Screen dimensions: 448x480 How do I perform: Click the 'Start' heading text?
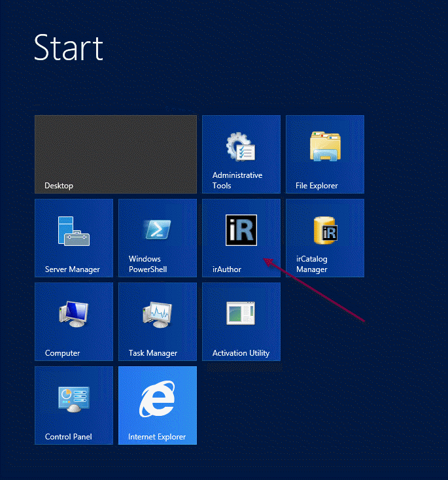[69, 48]
